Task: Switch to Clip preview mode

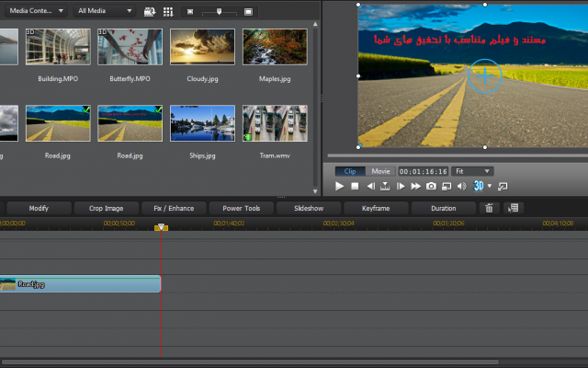Action: tap(350, 171)
